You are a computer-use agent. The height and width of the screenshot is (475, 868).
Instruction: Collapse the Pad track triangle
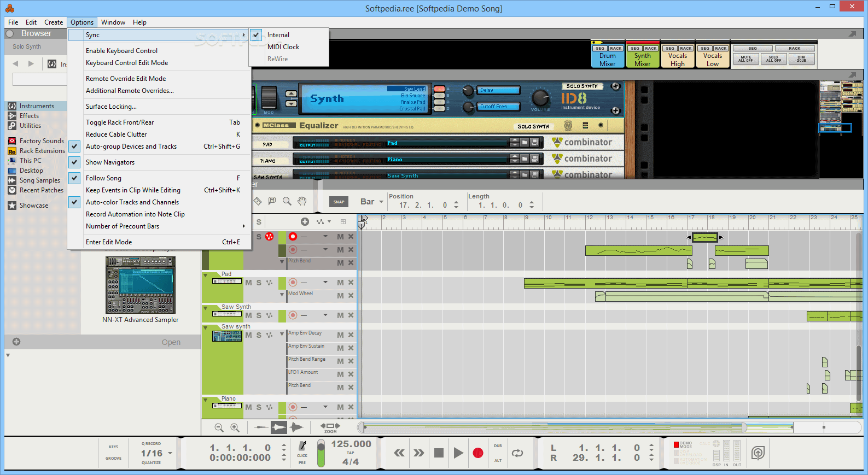point(206,275)
